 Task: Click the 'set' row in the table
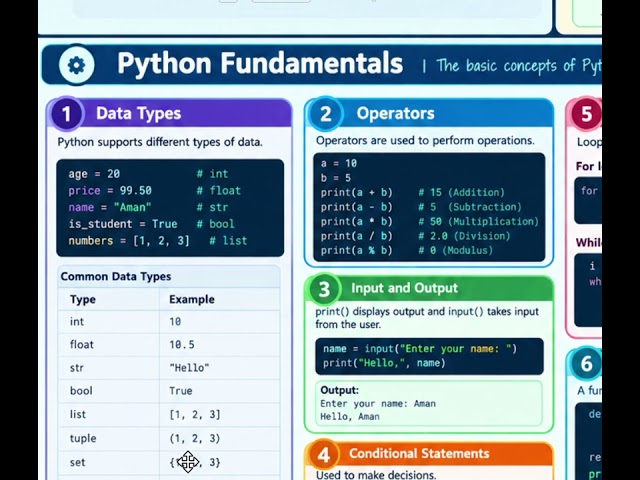169,462
